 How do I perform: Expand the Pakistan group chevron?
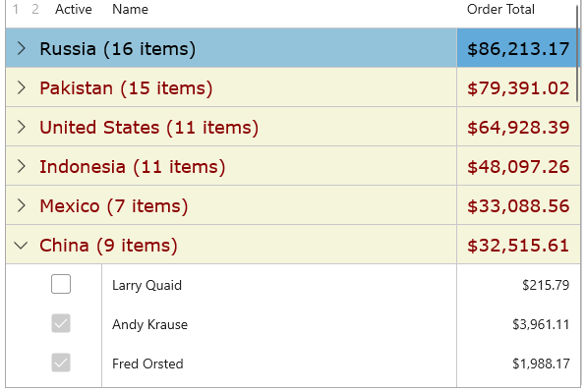point(22,87)
